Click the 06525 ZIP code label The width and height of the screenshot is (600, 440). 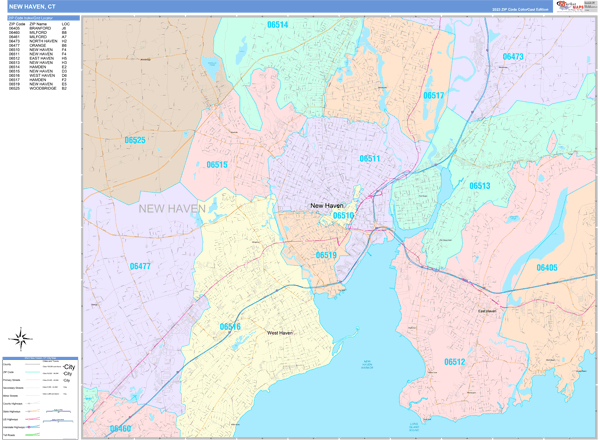[134, 141]
